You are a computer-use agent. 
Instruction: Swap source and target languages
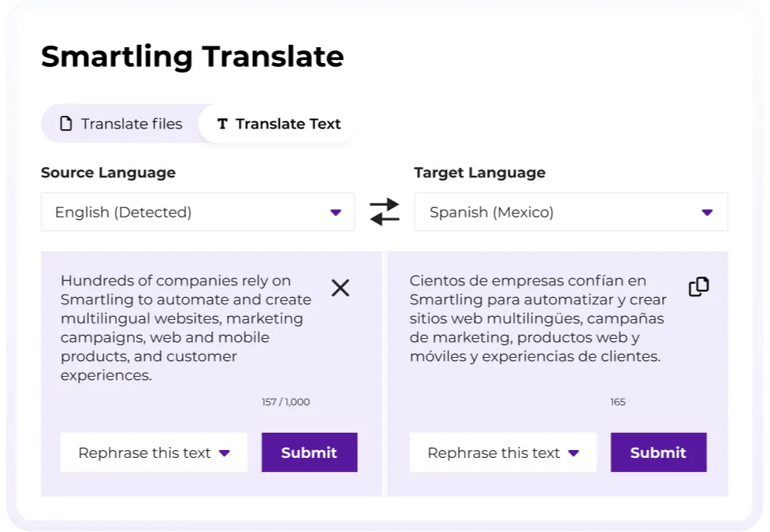tap(385, 212)
